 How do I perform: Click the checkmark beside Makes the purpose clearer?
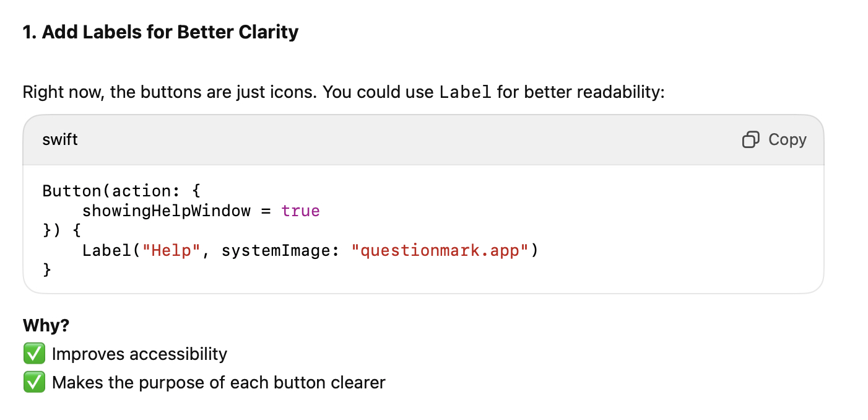[x=34, y=382]
